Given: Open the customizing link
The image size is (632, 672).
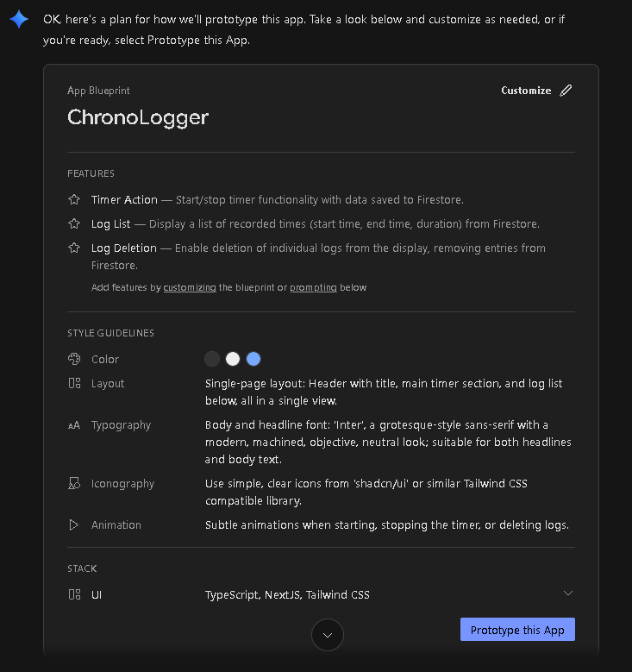Looking at the screenshot, I should [x=190, y=287].
